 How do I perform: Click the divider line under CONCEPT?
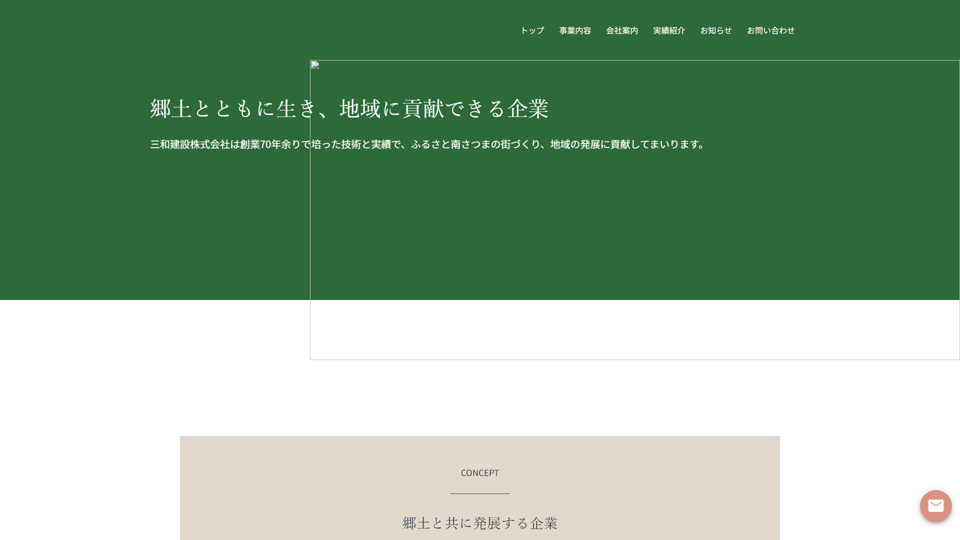[x=480, y=493]
